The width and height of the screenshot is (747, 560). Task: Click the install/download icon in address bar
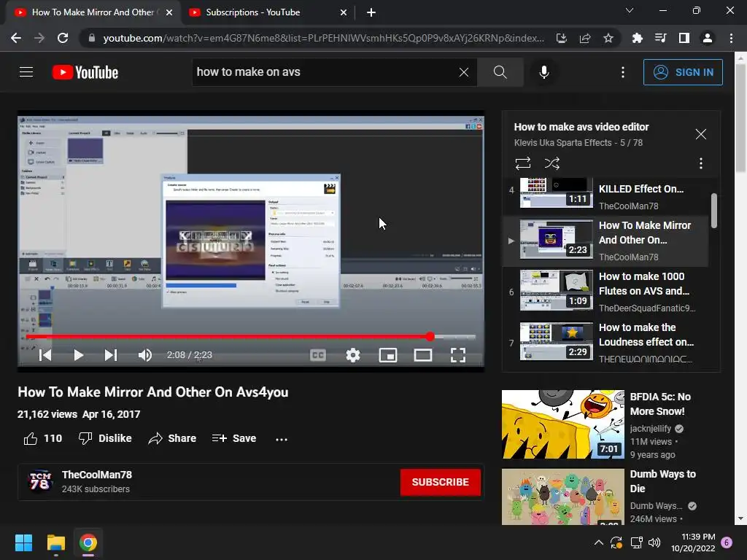pos(561,38)
